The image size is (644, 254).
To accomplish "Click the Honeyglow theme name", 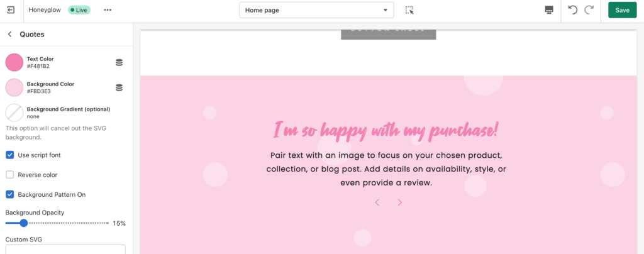I will (x=46, y=10).
